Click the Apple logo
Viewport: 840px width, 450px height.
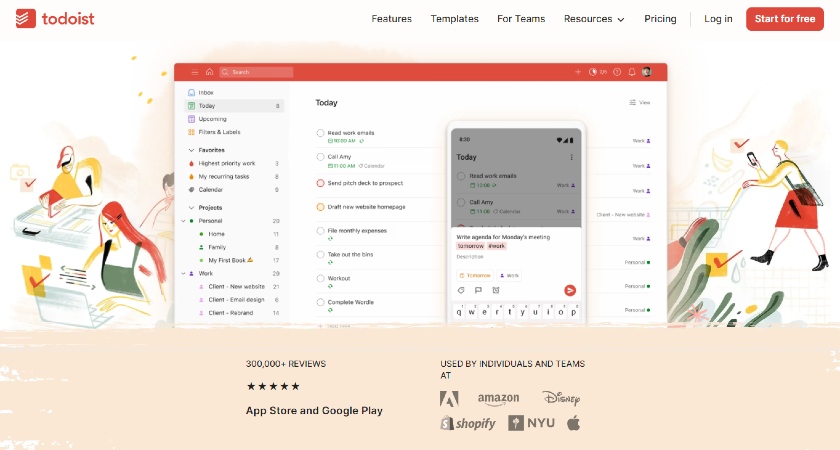point(573,423)
